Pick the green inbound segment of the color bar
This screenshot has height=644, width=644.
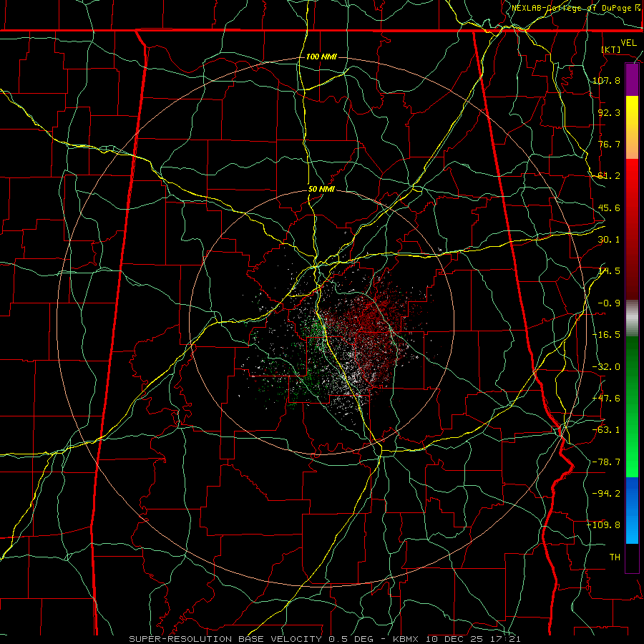632,406
